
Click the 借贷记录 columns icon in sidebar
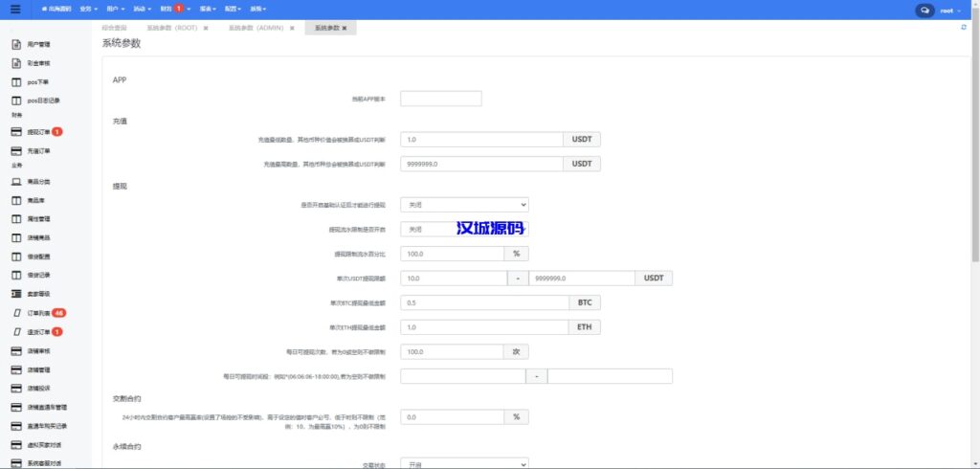(17, 275)
